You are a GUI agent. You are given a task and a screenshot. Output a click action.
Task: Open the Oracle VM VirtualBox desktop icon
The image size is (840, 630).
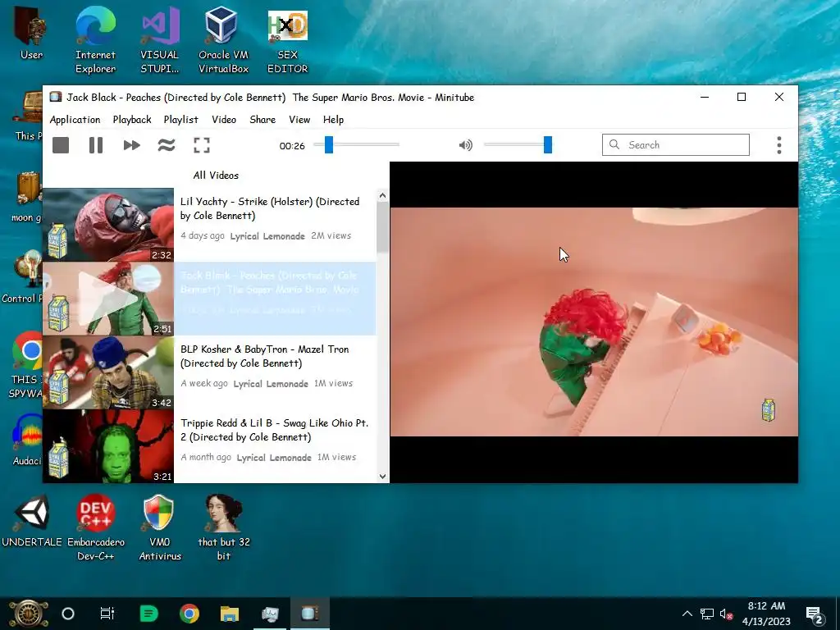tap(223, 39)
